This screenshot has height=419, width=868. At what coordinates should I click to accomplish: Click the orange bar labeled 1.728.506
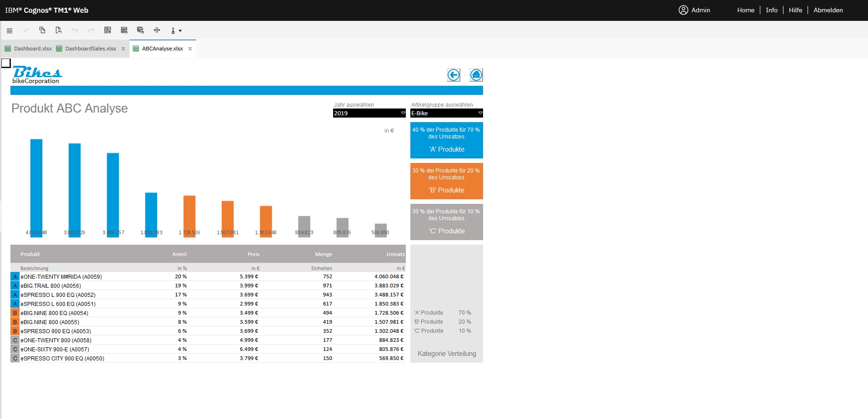click(x=190, y=216)
